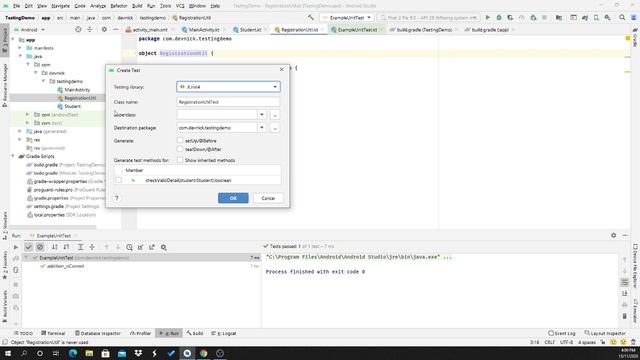
Task: Browse destination package ellipsis button
Action: click(x=275, y=128)
